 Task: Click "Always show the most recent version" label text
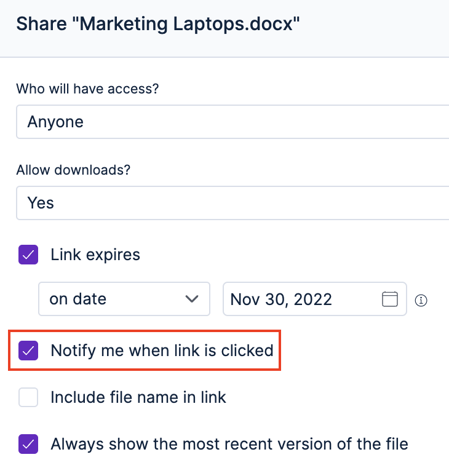229,443
